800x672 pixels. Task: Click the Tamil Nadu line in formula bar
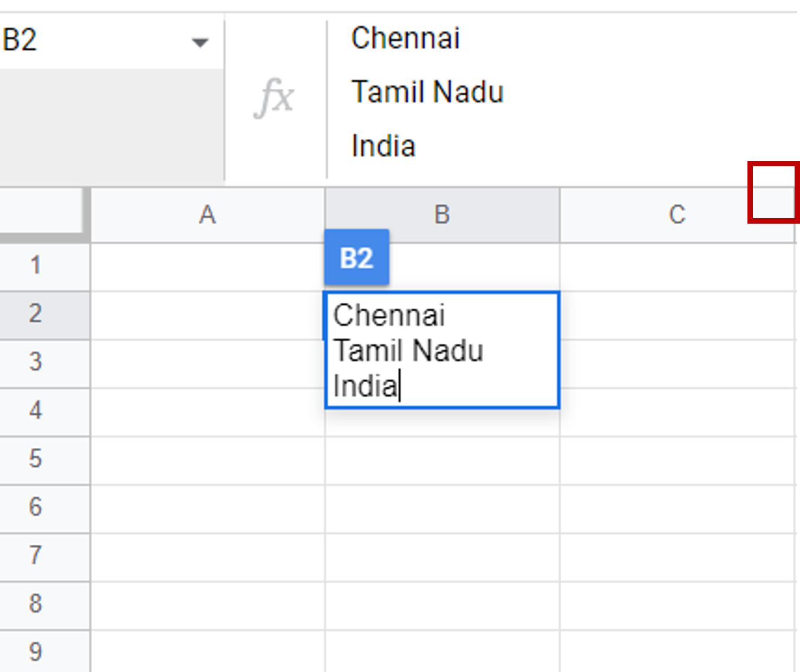pyautogui.click(x=428, y=92)
